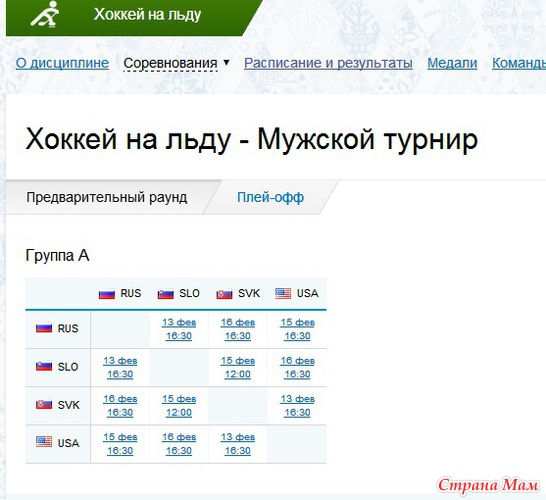
Task: Select the Предварительный раунд tab
Action: pyautogui.click(x=107, y=197)
